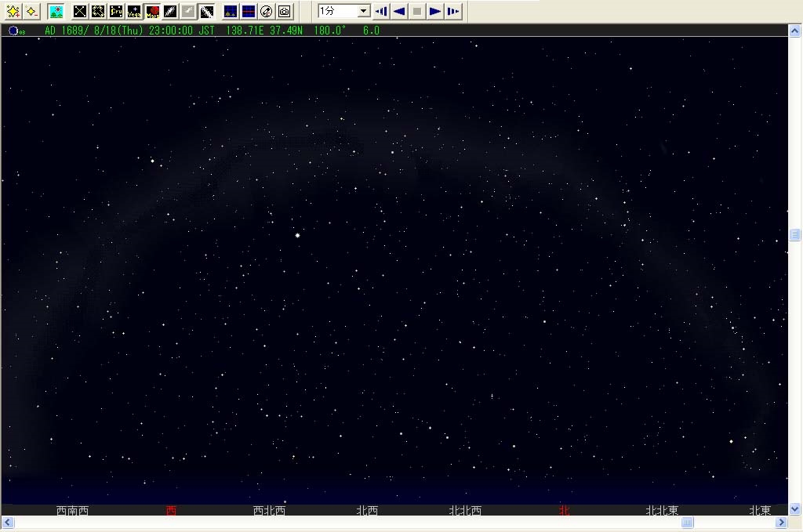Image resolution: width=803 pixels, height=532 pixels.
Task: Open the time step '1分' dropdown
Action: [364, 11]
